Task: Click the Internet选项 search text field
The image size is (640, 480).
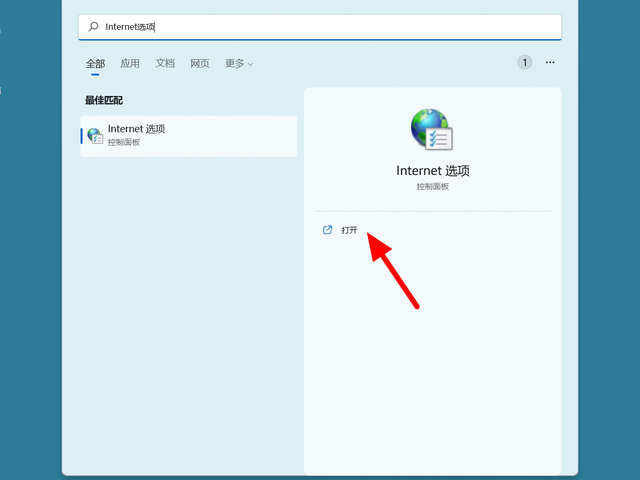Action: 320,27
